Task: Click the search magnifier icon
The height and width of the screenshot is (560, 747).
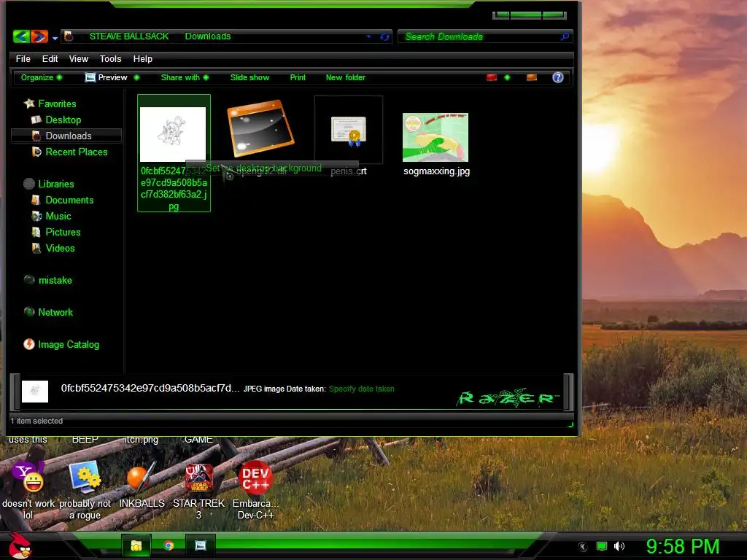Action: pos(565,36)
